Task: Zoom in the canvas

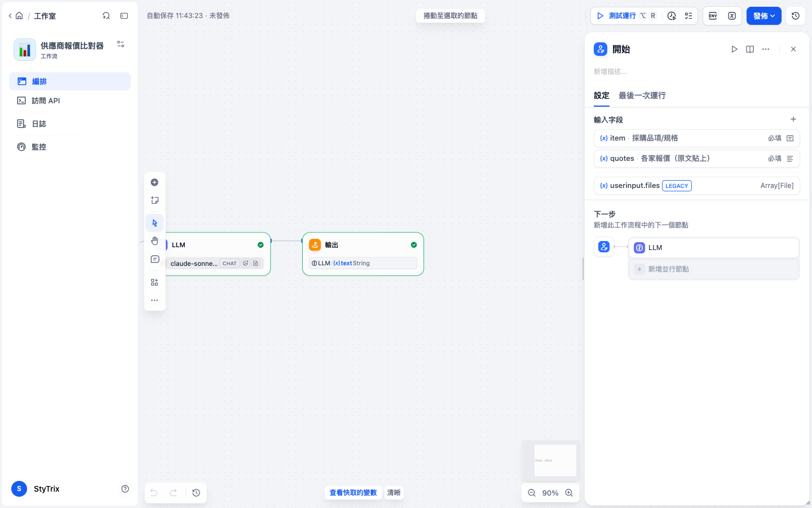Action: [x=569, y=493]
